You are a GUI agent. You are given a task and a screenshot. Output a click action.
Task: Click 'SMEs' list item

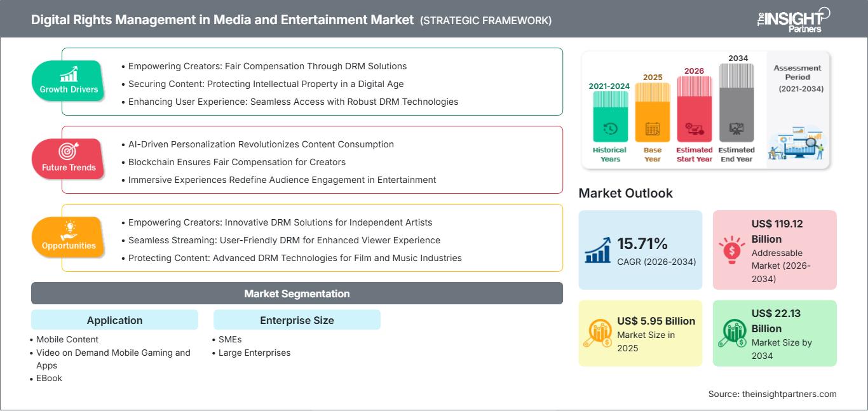click(230, 339)
